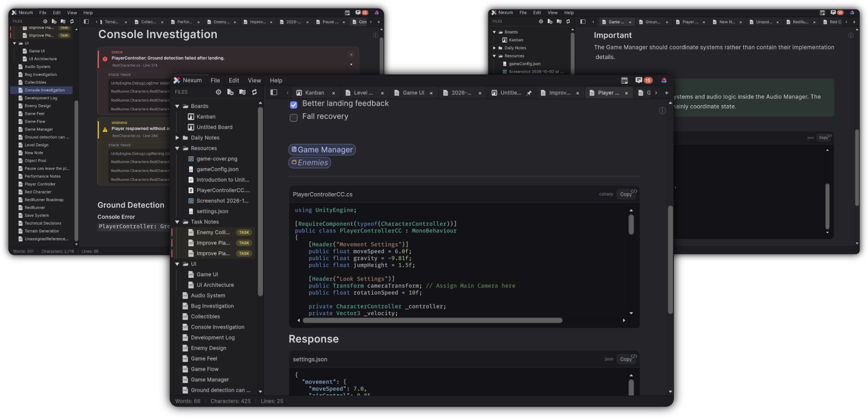
Task: Open chat notifications with badge 16 in right window
Action: (x=837, y=13)
